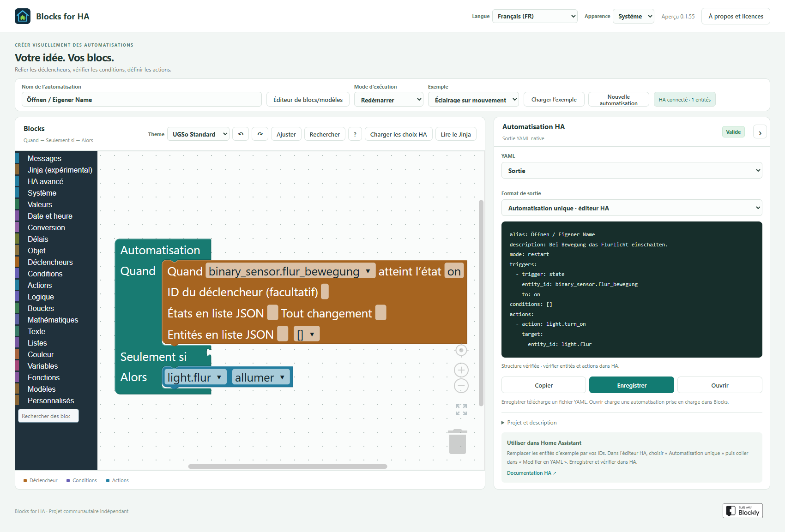Click the workspace horizontal scrollbar
The height and width of the screenshot is (532, 785).
click(x=288, y=466)
